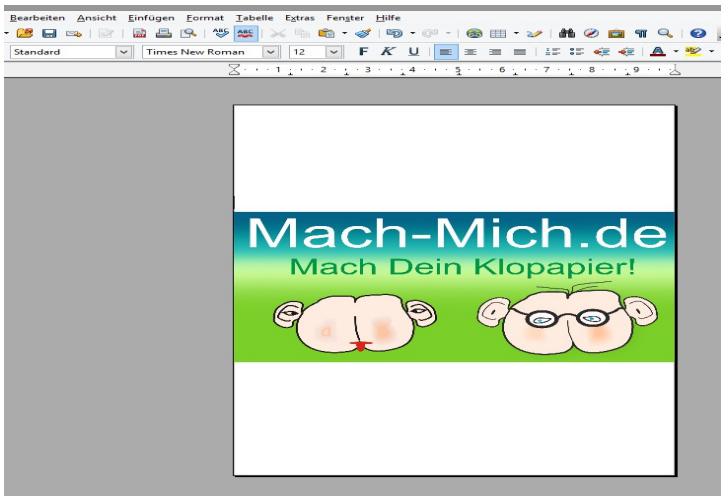The height and width of the screenshot is (500, 726).
Task: Toggle nonprinting characters pilcrow
Action: point(640,33)
